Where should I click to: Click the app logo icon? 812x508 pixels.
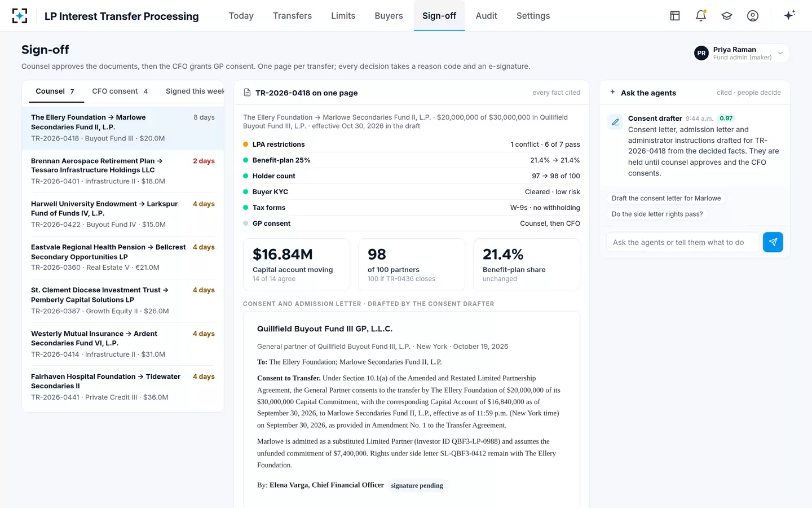tap(20, 16)
